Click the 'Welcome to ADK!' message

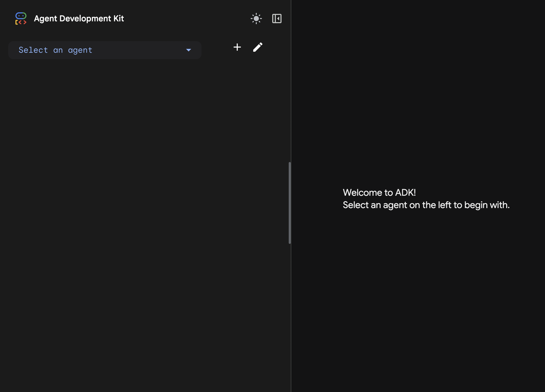coord(379,193)
